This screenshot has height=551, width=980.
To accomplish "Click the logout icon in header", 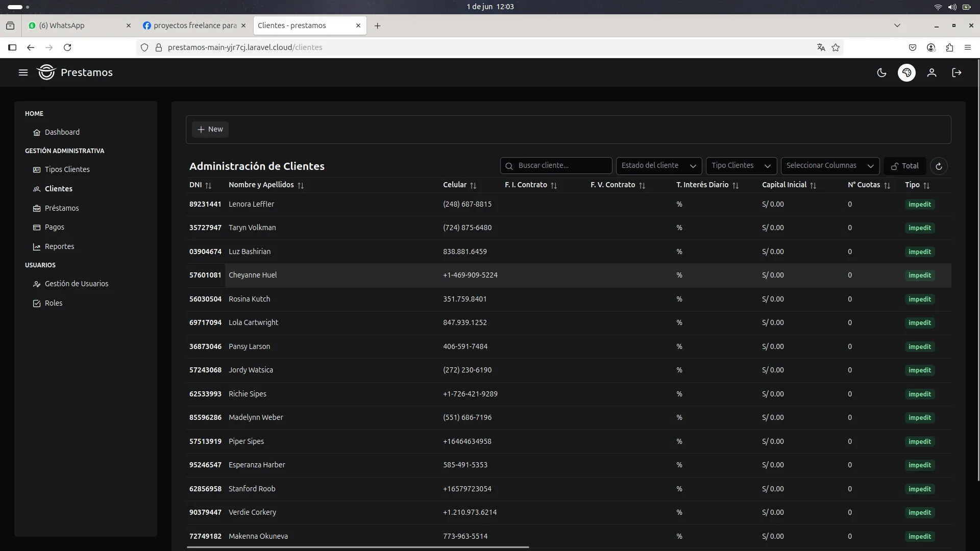I will 957,72.
